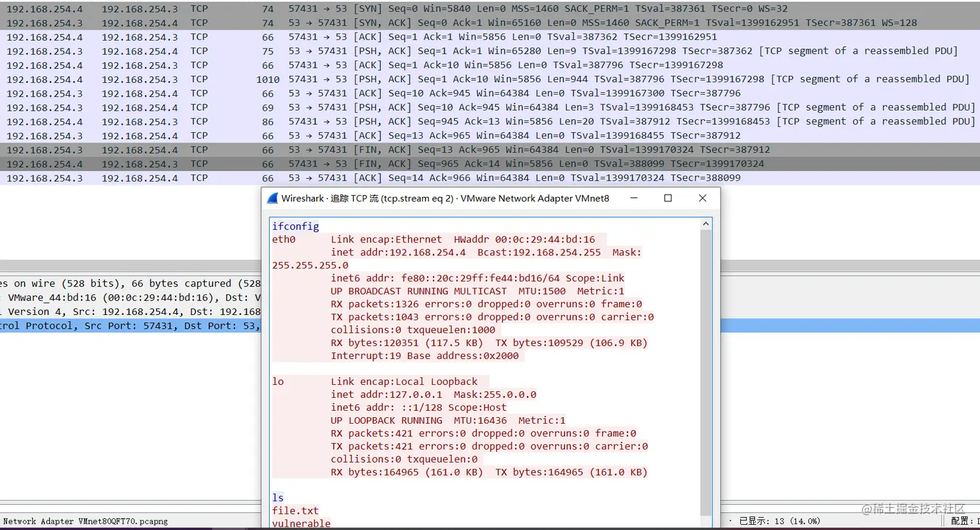Click the stream dialog vertical scrollbar thumb
Image resolution: width=980 pixels, height=530 pixels.
click(x=706, y=373)
